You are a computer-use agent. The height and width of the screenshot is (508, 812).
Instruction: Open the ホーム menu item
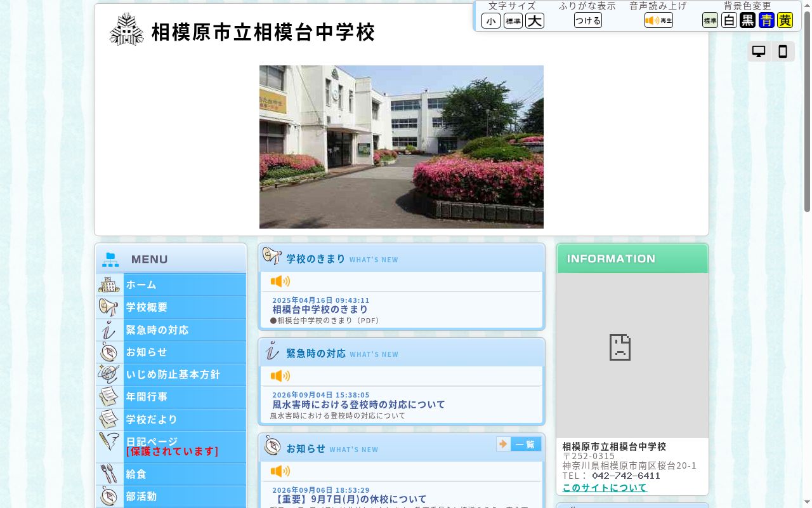click(x=185, y=284)
